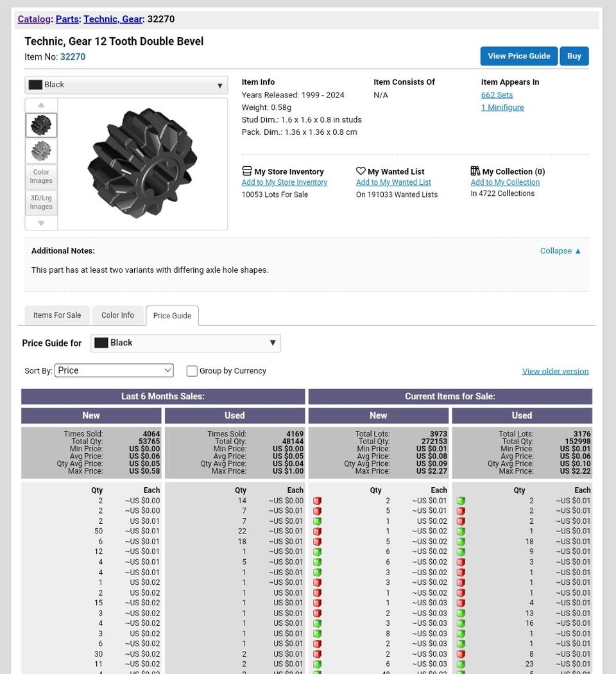Click green cube for Used for-sale qty 23
616x674 pixels.
461,664
